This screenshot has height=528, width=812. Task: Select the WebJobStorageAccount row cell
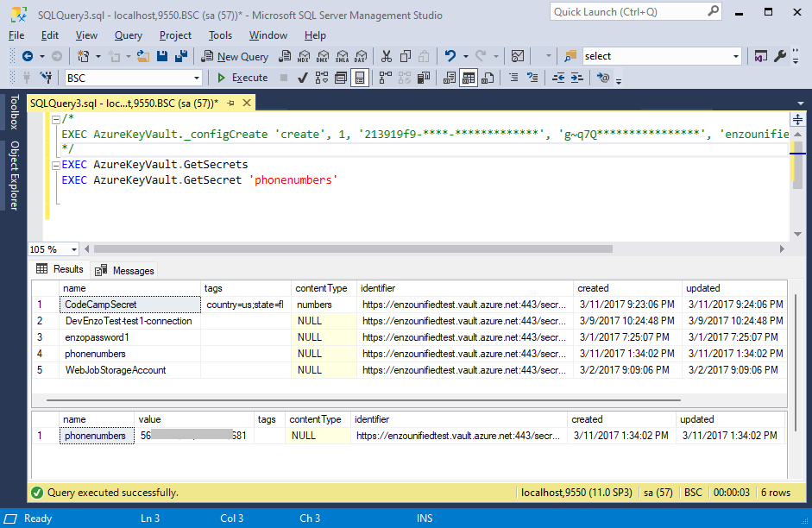[130, 370]
